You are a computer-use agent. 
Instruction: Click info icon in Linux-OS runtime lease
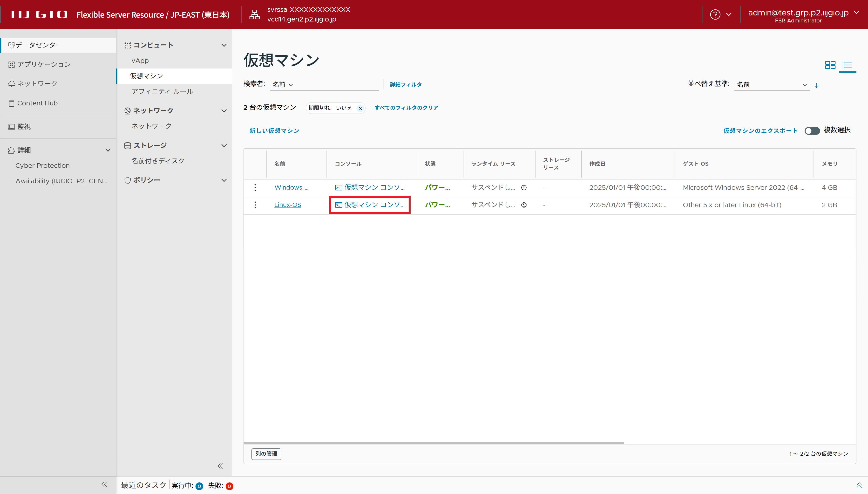(x=524, y=205)
